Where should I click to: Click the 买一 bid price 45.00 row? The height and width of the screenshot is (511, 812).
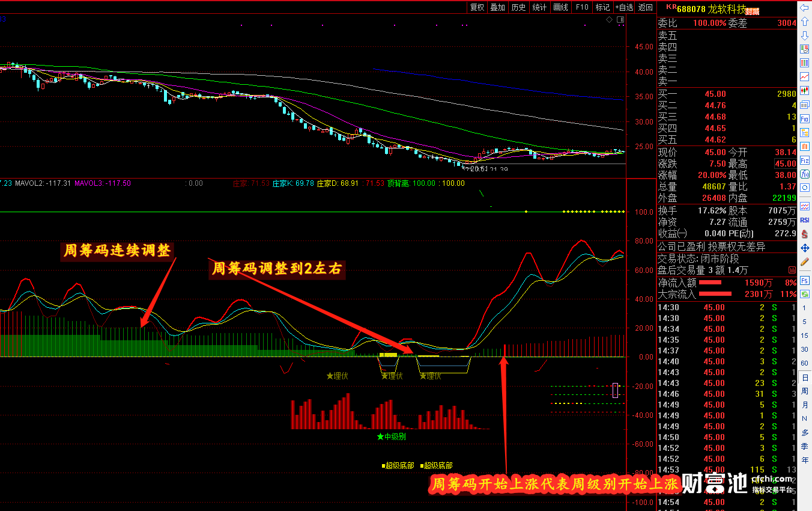point(727,94)
